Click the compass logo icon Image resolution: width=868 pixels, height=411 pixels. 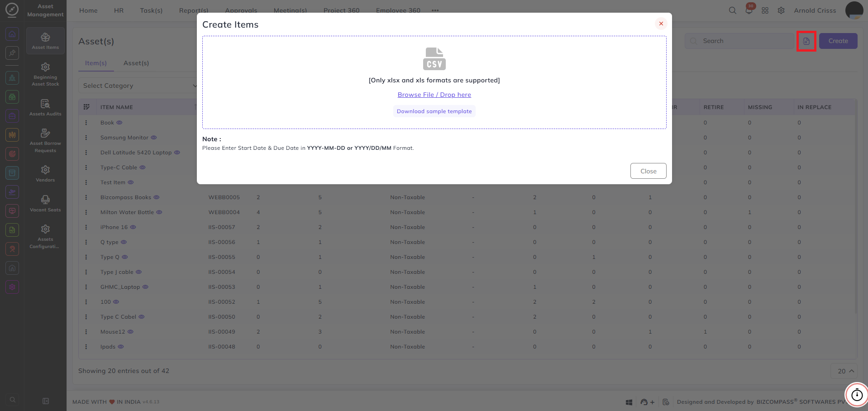coord(12,10)
